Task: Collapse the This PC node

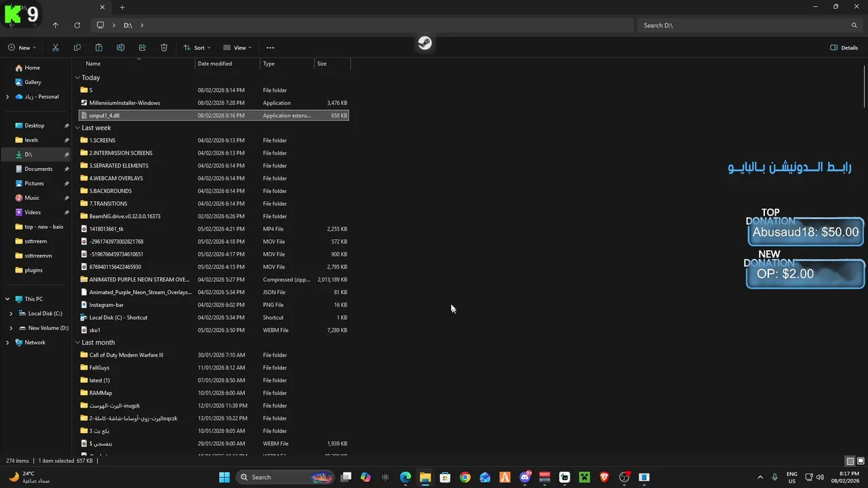Action: tap(7, 299)
